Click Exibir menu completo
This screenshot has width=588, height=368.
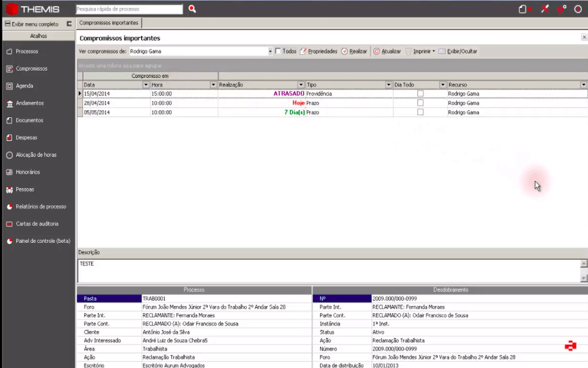click(32, 24)
